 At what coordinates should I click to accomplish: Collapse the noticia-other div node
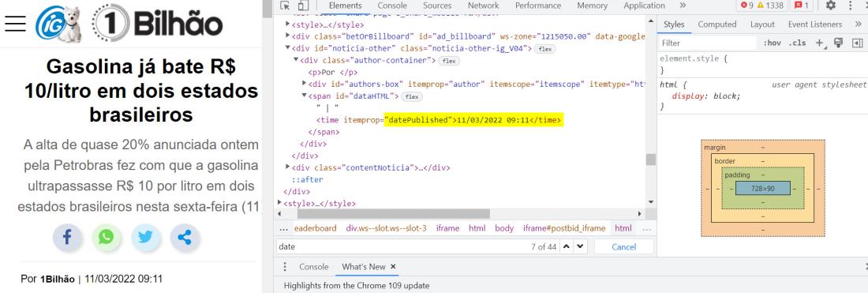tap(287, 49)
